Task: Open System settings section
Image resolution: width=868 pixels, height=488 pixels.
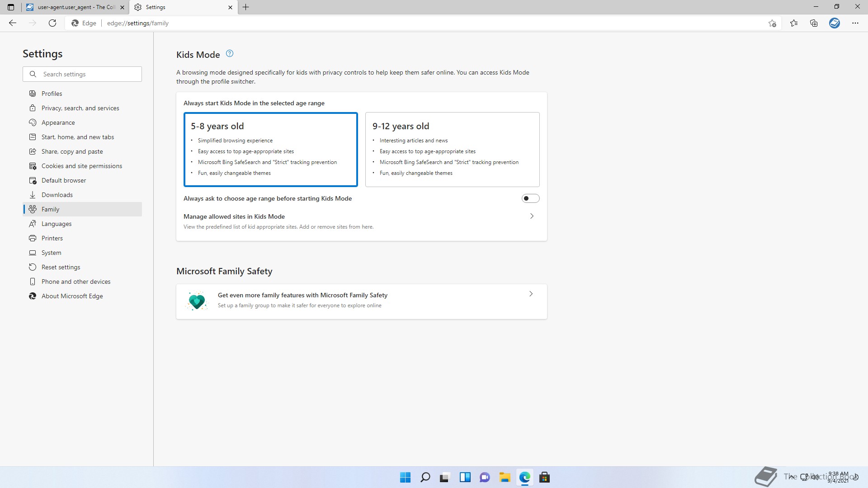Action: click(82, 253)
